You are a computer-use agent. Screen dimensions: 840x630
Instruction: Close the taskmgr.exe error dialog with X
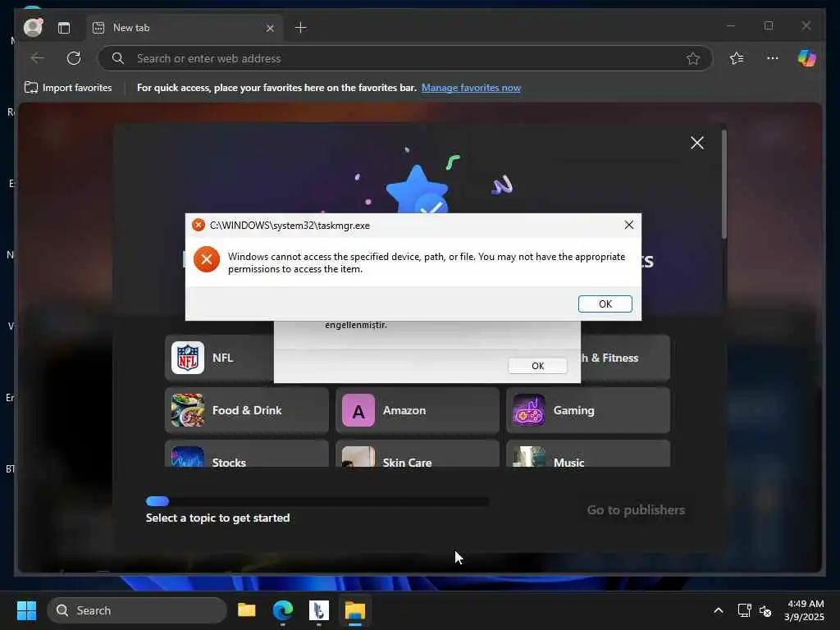[x=629, y=225]
